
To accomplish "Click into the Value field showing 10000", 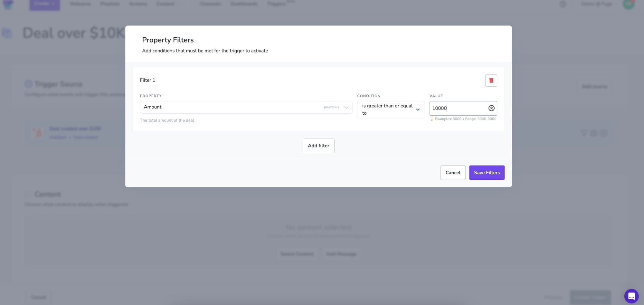I will coord(457,108).
